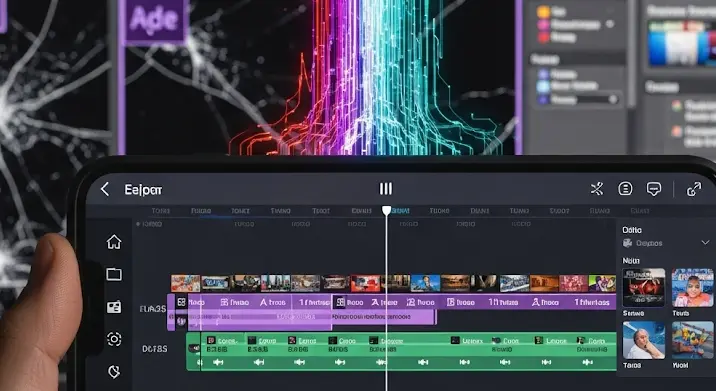Image resolution: width=716 pixels, height=391 pixels.
Task: Select the EUA3S track label
Action: click(x=153, y=309)
